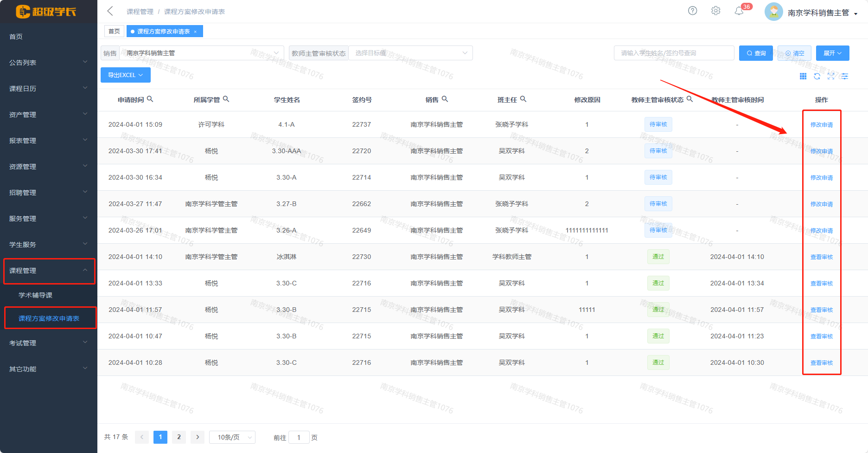Open the settings gear icon
The image size is (868, 453).
pos(715,10)
